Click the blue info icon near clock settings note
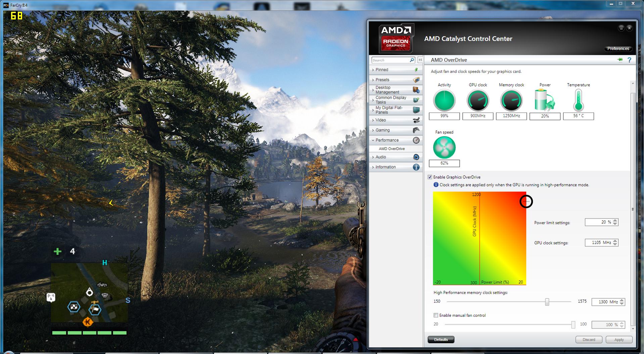 (436, 185)
